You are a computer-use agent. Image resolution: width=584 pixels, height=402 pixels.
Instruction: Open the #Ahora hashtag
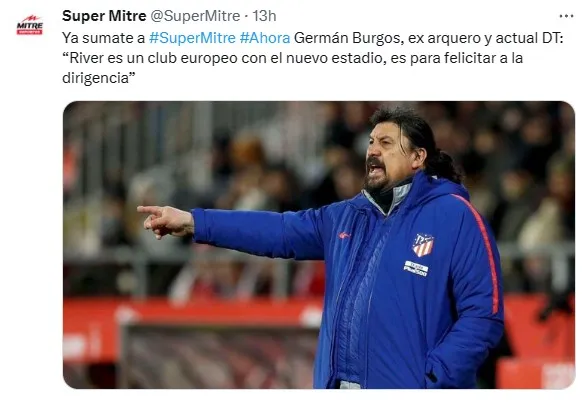click(265, 38)
